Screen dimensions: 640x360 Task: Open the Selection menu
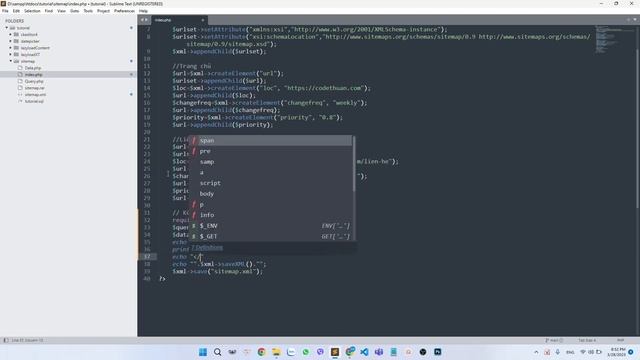pos(32,11)
